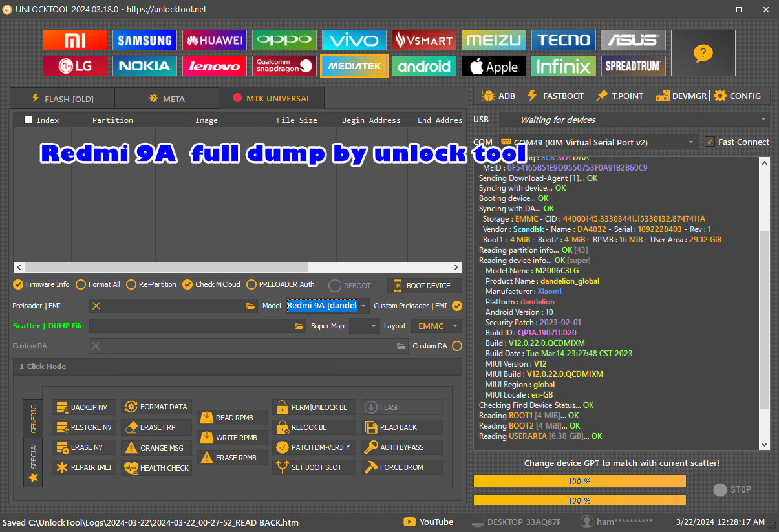Choose the Lenovo brand tile
779x532 pixels.
click(215, 66)
